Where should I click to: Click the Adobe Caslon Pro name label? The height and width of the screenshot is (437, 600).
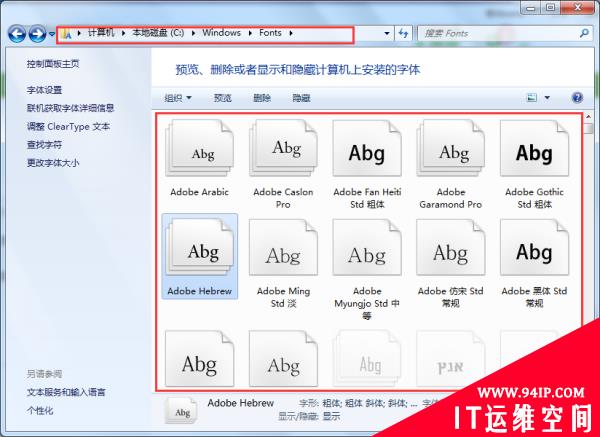tap(283, 198)
